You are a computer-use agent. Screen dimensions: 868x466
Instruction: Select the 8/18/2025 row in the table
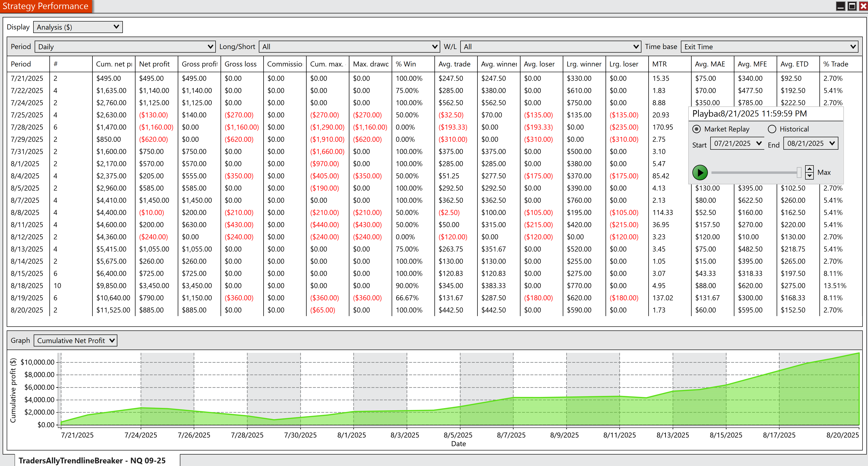(x=27, y=286)
